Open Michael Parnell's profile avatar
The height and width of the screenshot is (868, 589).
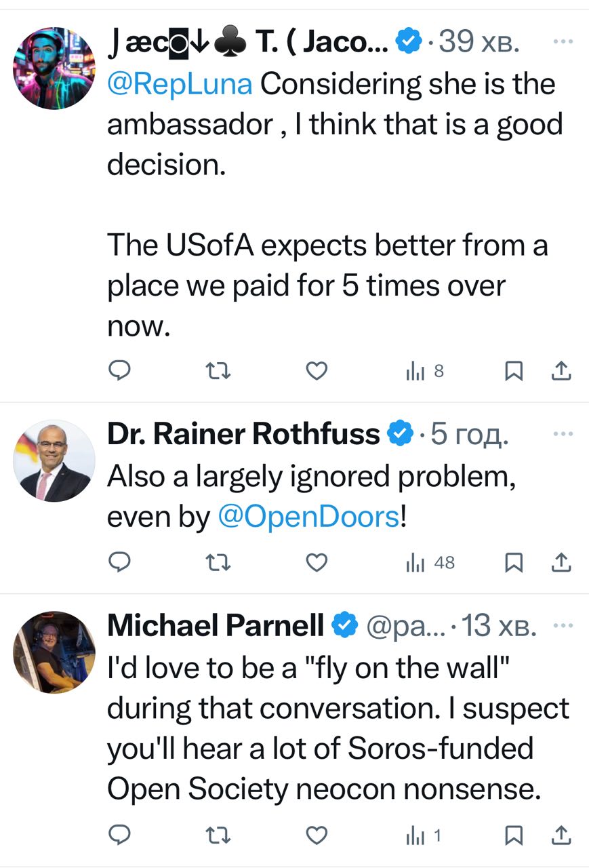[x=54, y=652]
